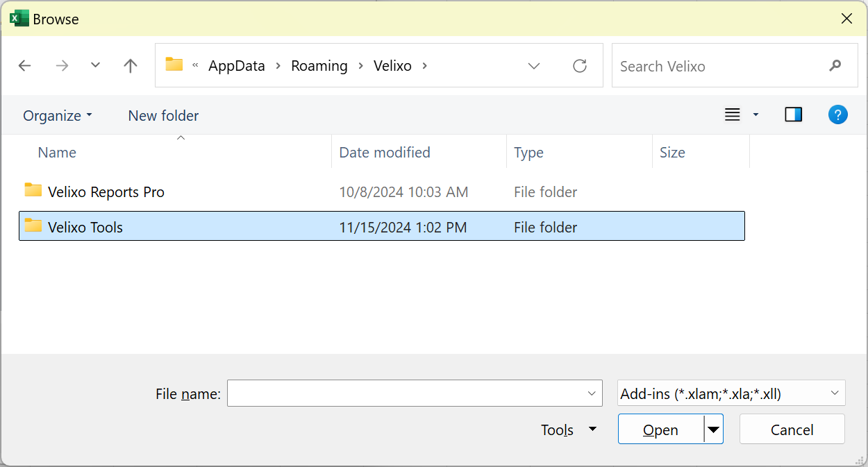Open the Add-ins file type filter
Viewport: 868px width, 467px height.
point(731,393)
